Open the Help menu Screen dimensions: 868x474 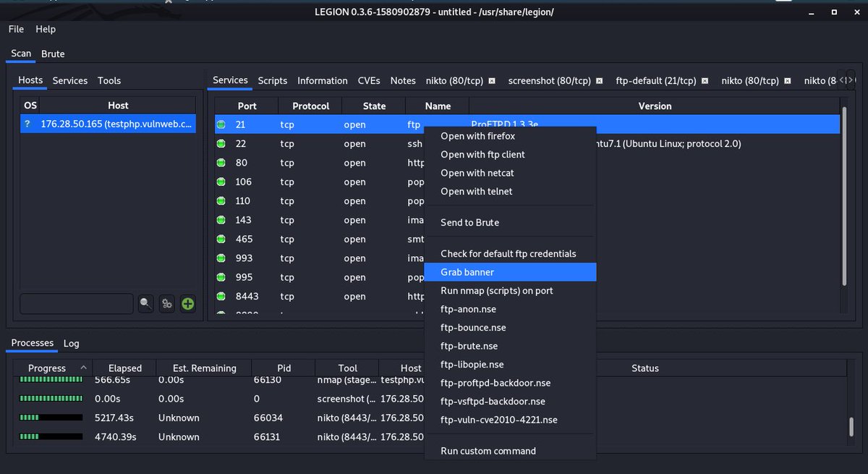coord(46,29)
